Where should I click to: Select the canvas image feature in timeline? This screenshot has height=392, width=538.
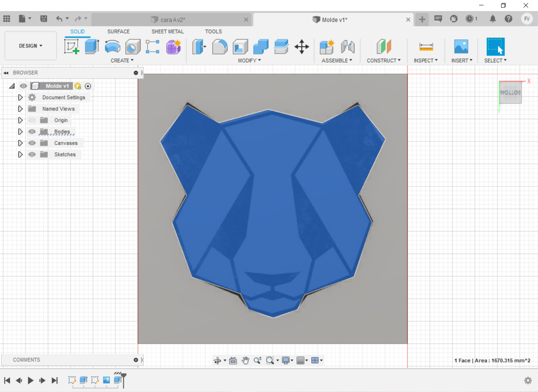tap(106, 380)
